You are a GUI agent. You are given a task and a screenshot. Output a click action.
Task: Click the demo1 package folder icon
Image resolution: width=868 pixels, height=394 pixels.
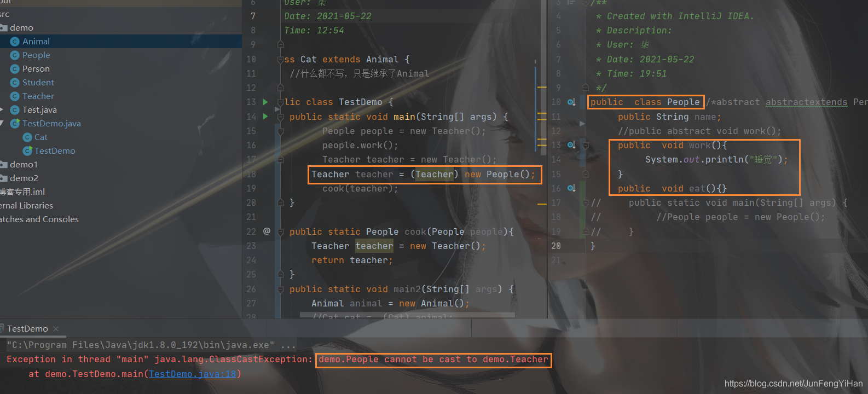(x=3, y=165)
